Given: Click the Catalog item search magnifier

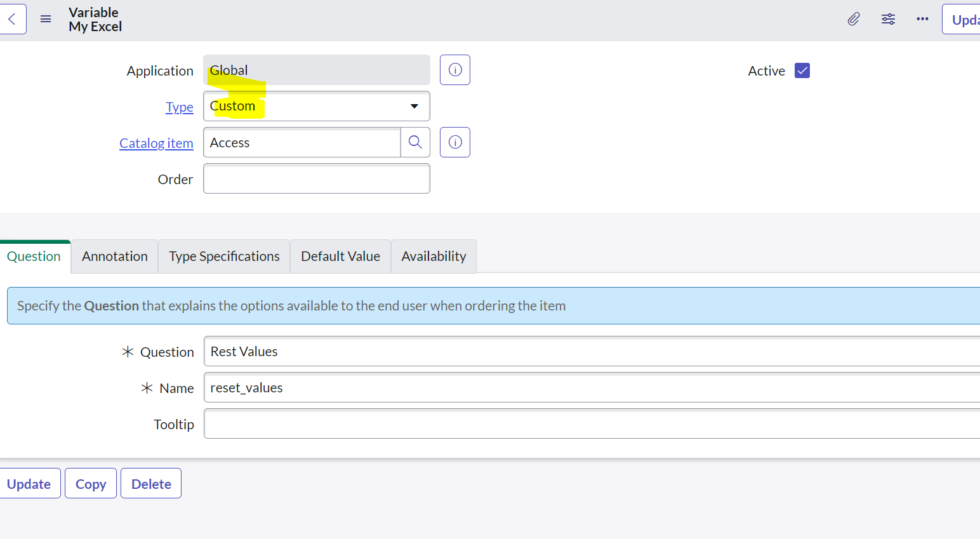Looking at the screenshot, I should pos(415,142).
